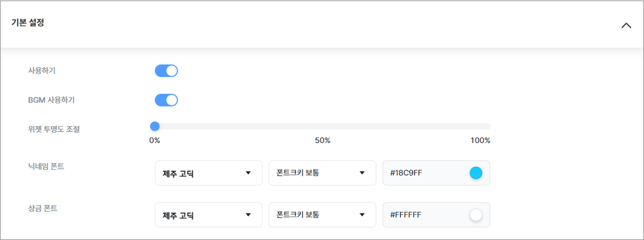This screenshot has width=644, height=240.
Task: Open the blue nickname color swatch
Action: (x=476, y=173)
